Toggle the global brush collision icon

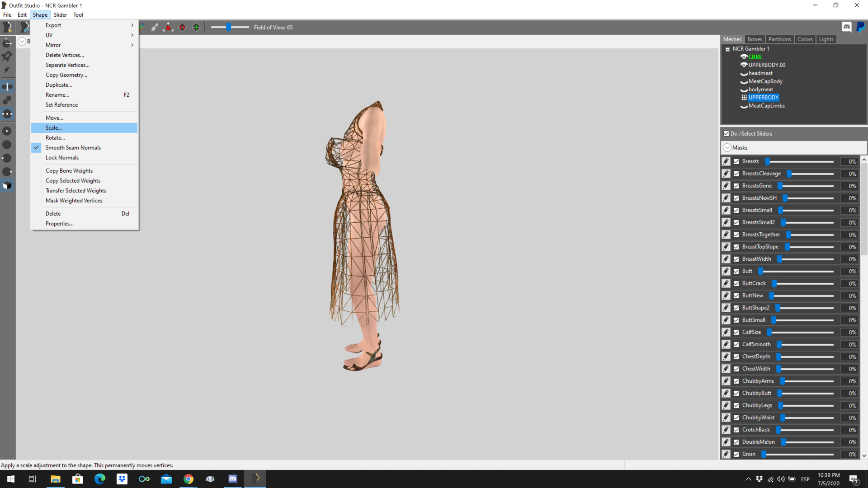click(x=7, y=114)
